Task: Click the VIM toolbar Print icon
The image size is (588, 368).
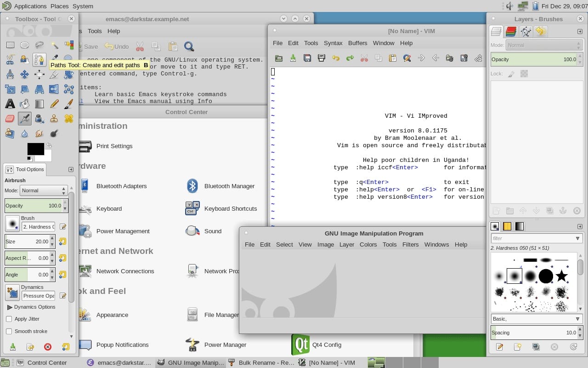Action: [x=322, y=58]
